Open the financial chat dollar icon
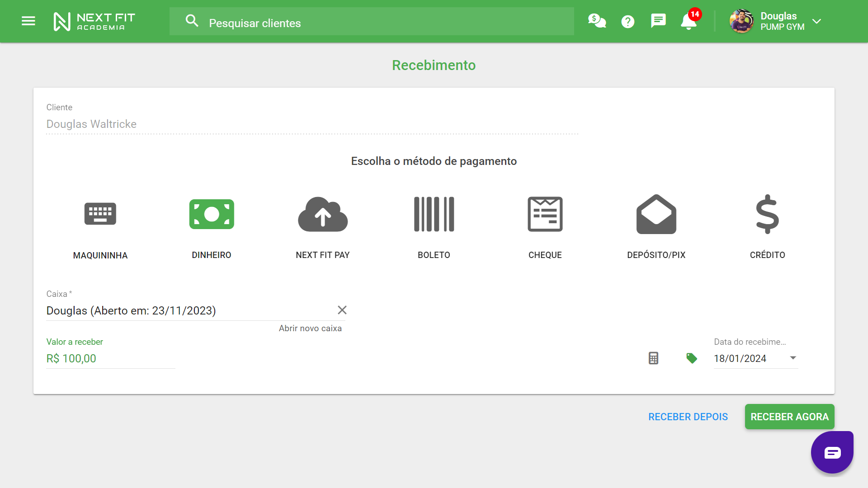 pyautogui.click(x=597, y=21)
